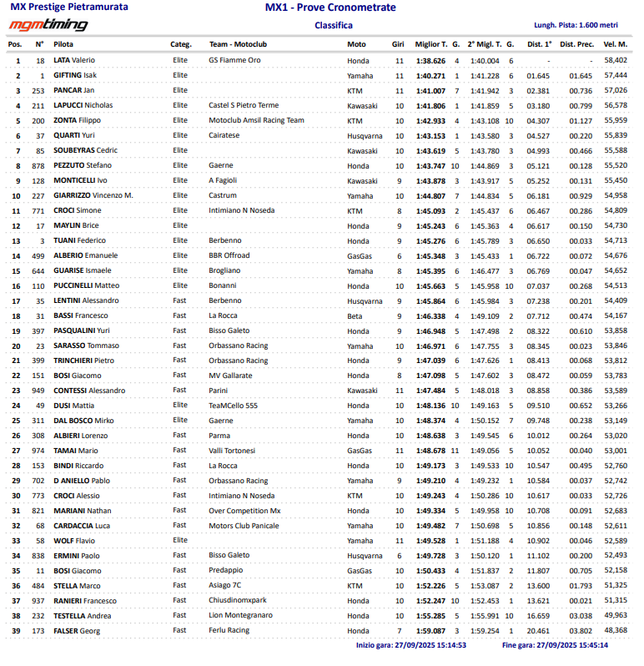Click rider 'ALBIERI Lorenzo'
The height and width of the screenshot is (666, 644).
(x=81, y=436)
